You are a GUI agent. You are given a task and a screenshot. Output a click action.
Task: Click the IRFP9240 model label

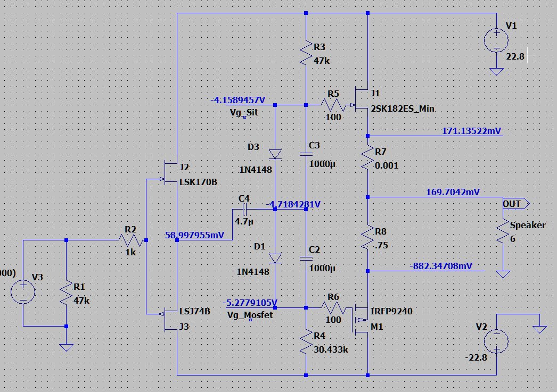pyautogui.click(x=391, y=311)
